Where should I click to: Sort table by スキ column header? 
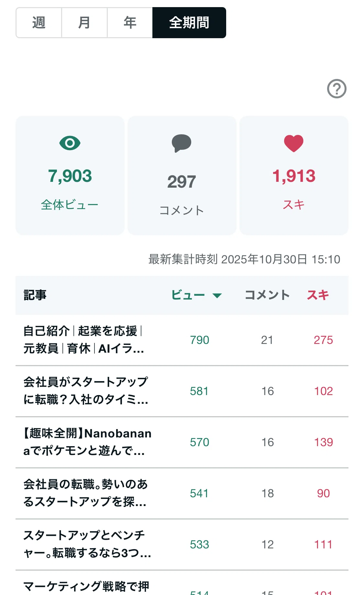[318, 295]
